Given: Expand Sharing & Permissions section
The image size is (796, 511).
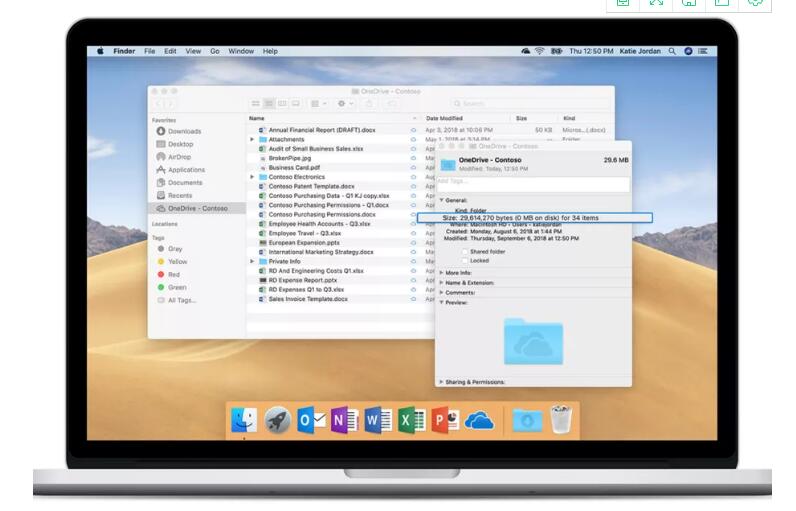Looking at the screenshot, I should pyautogui.click(x=441, y=382).
